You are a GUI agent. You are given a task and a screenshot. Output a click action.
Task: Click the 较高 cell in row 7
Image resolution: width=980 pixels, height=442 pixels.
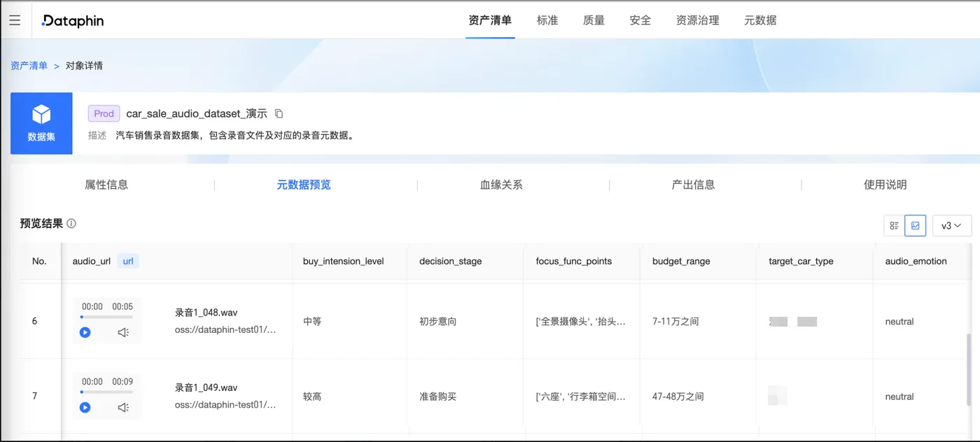tap(312, 397)
